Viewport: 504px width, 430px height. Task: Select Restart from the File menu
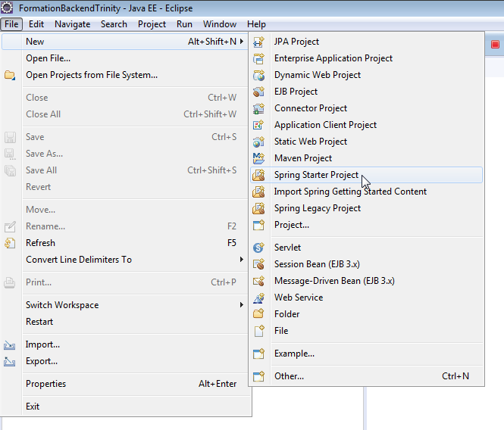click(125, 322)
